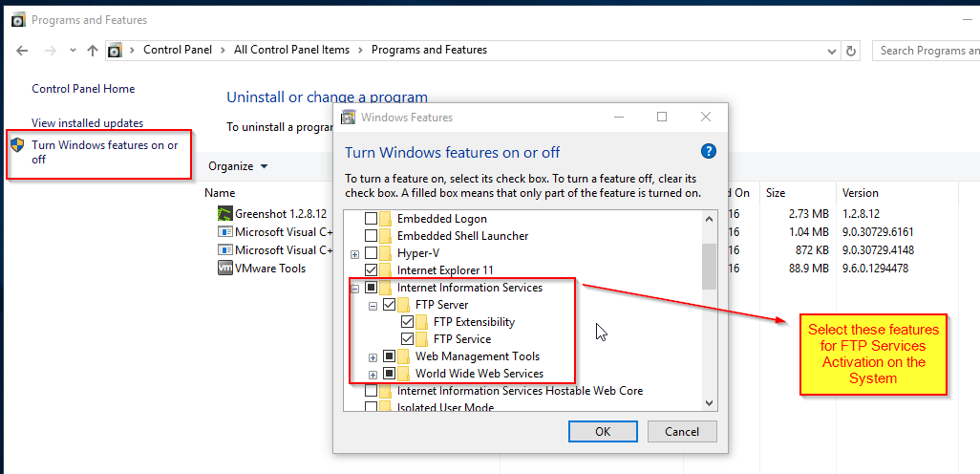Image resolution: width=980 pixels, height=474 pixels.
Task: Select Programs and Features breadcrumb
Action: coord(430,50)
